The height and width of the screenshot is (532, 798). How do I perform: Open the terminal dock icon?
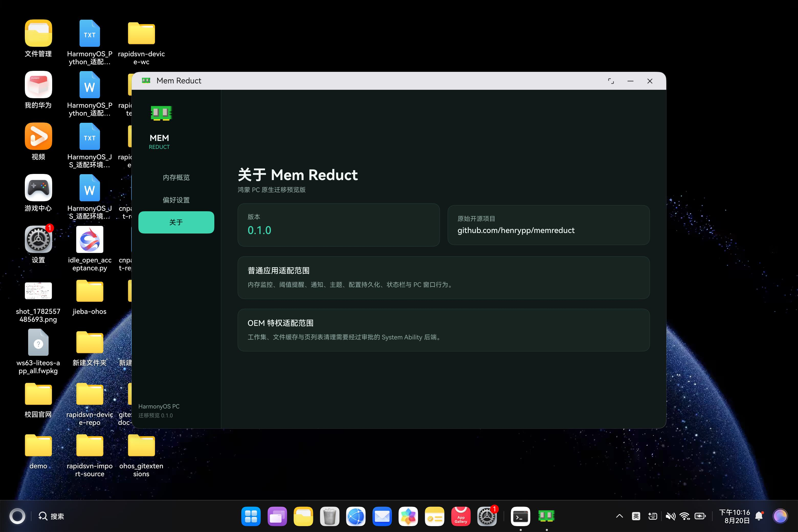pyautogui.click(x=520, y=516)
